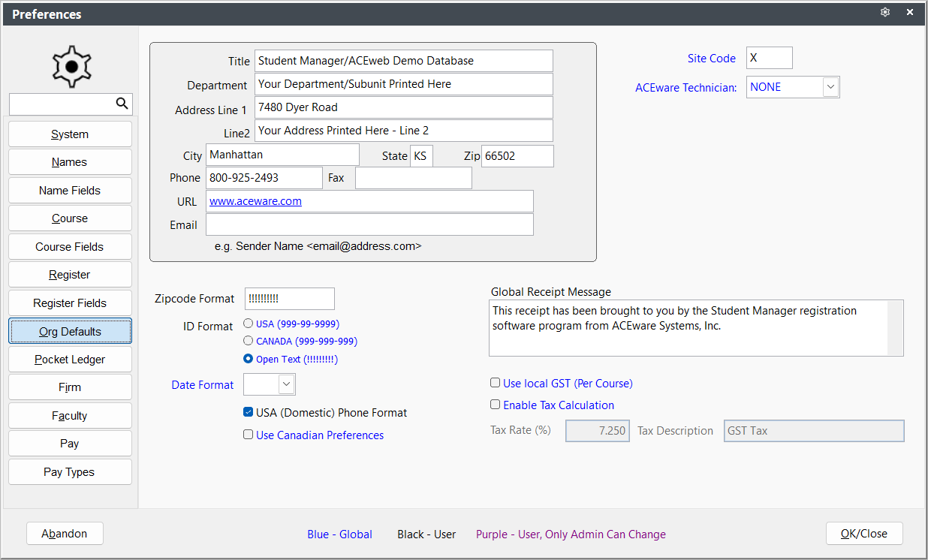Viewport: 928px width, 560px height.
Task: Open the www.aceware.com URL link
Action: click(x=255, y=201)
